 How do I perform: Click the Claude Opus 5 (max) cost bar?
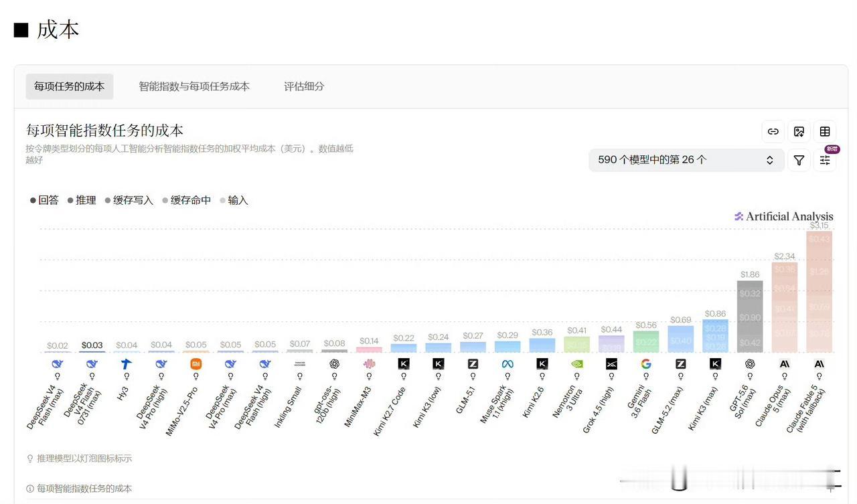[785, 307]
